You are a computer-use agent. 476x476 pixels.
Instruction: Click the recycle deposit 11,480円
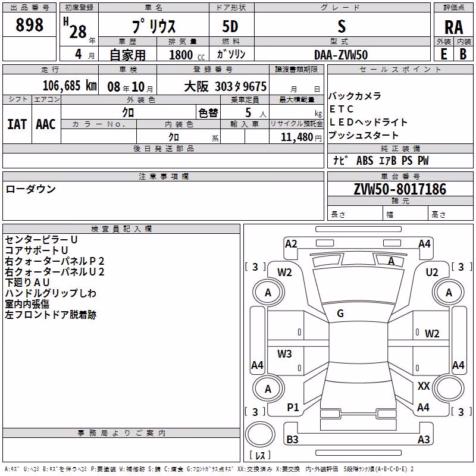tap(301, 137)
